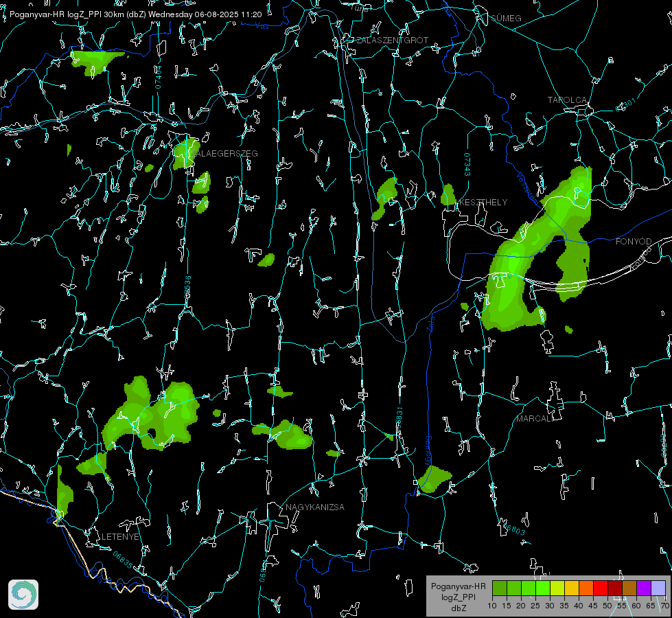
Task: Click the road number 07404 label
Action: click(x=158, y=78)
